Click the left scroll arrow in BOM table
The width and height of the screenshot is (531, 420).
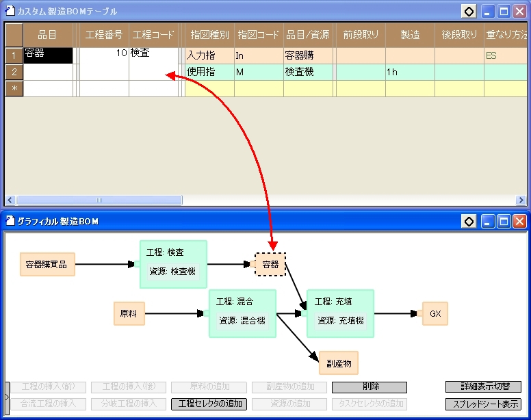(x=10, y=200)
